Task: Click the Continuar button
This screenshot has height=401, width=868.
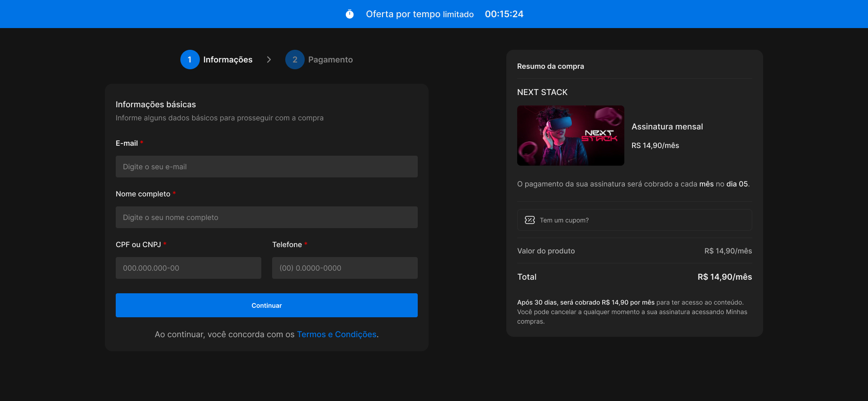Action: point(267,305)
